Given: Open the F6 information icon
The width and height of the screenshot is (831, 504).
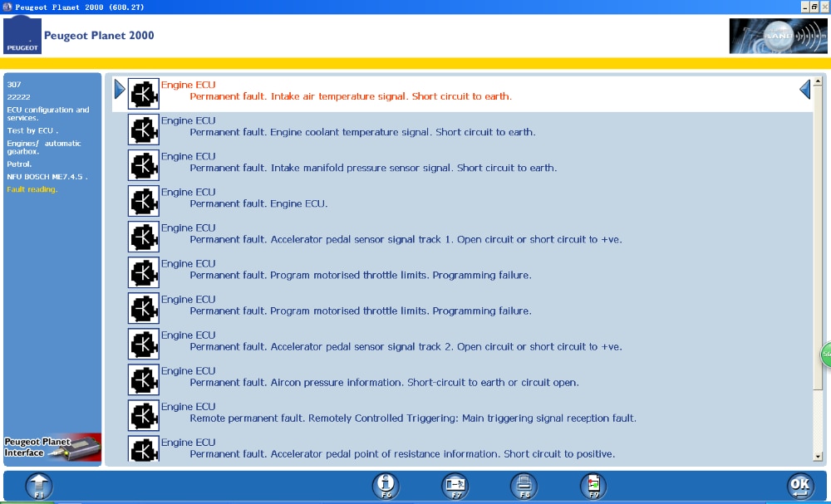Looking at the screenshot, I should [x=386, y=486].
